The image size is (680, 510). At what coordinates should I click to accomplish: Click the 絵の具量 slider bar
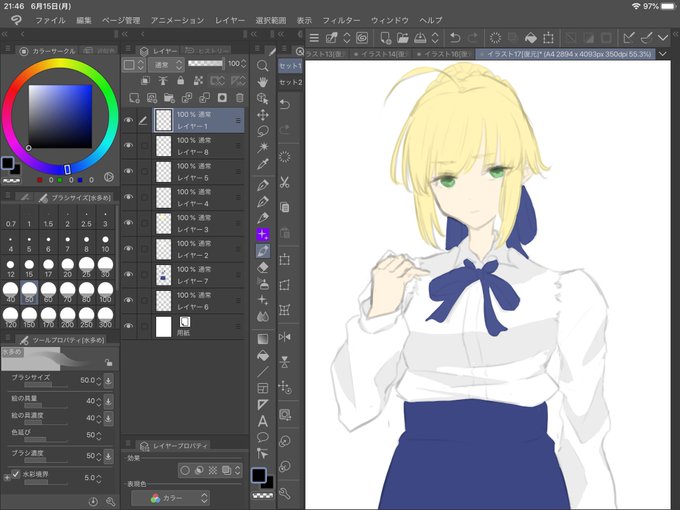tap(46, 405)
